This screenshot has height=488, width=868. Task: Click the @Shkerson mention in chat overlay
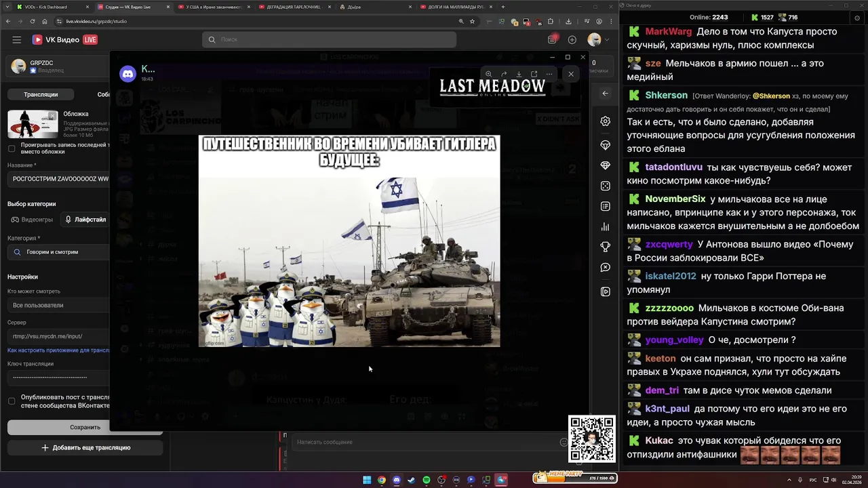coord(771,96)
